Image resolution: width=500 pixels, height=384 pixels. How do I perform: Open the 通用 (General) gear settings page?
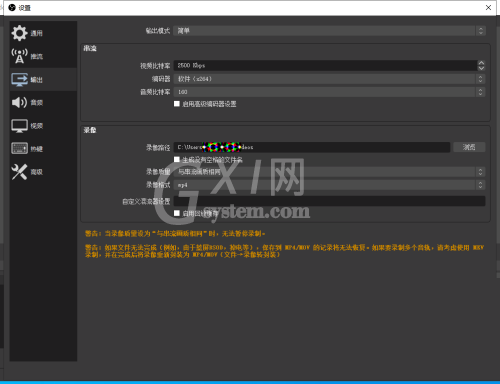click(x=43, y=33)
